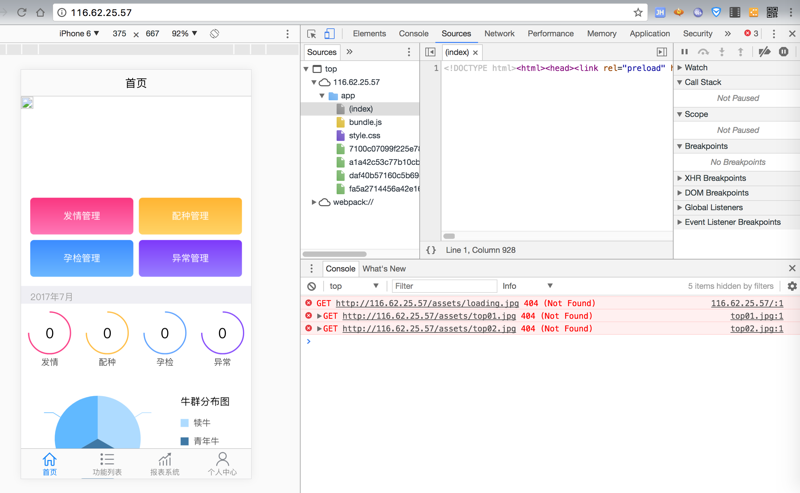This screenshot has width=800, height=493.
Task: Bookmark this page with the star icon
Action: [x=638, y=12]
